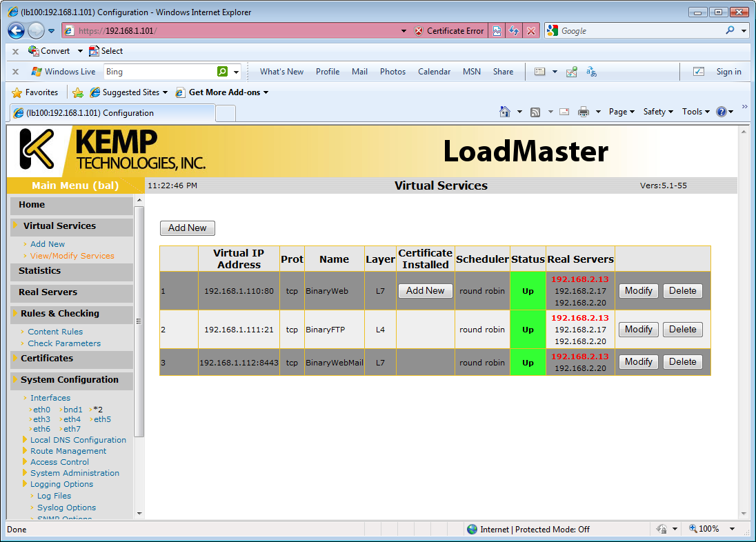The image size is (756, 542).
Task: Close the Windows Live toolbar with its X
Action: 15,71
